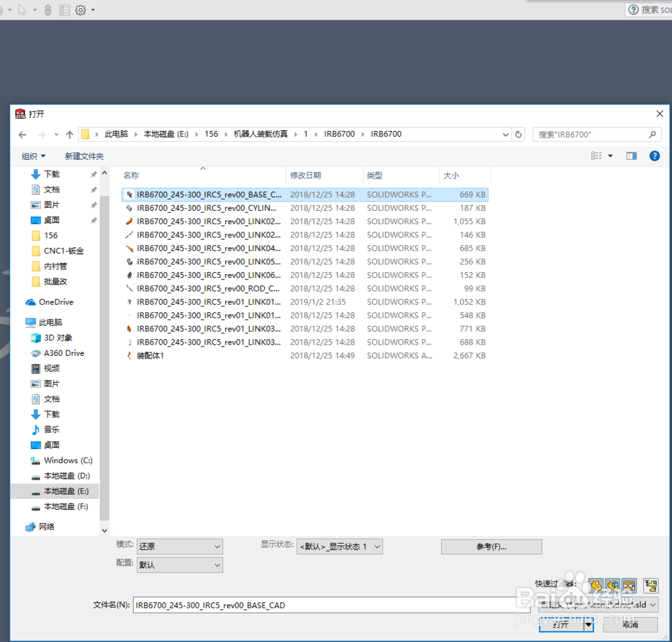Select the rev00_BASE_C... file
The height and width of the screenshot is (642, 672).
point(305,195)
